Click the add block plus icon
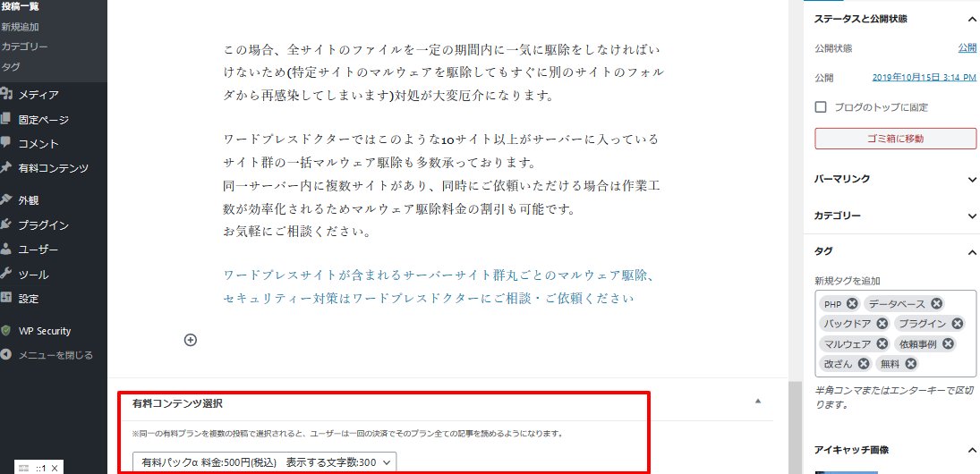This screenshot has width=980, height=474. tap(191, 340)
